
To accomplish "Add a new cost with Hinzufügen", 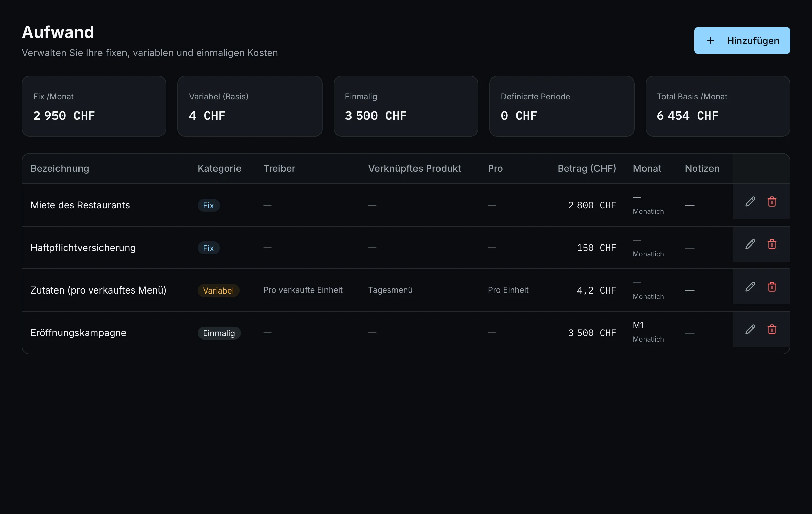I will [742, 41].
